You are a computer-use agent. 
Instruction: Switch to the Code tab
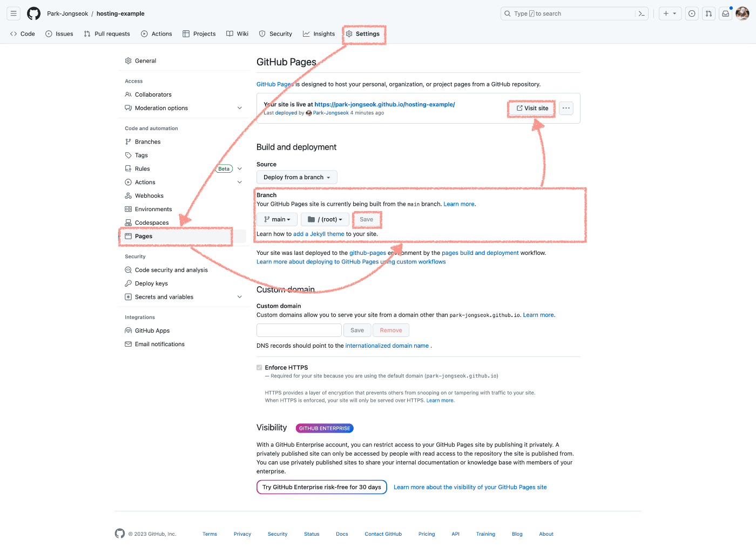(23, 33)
